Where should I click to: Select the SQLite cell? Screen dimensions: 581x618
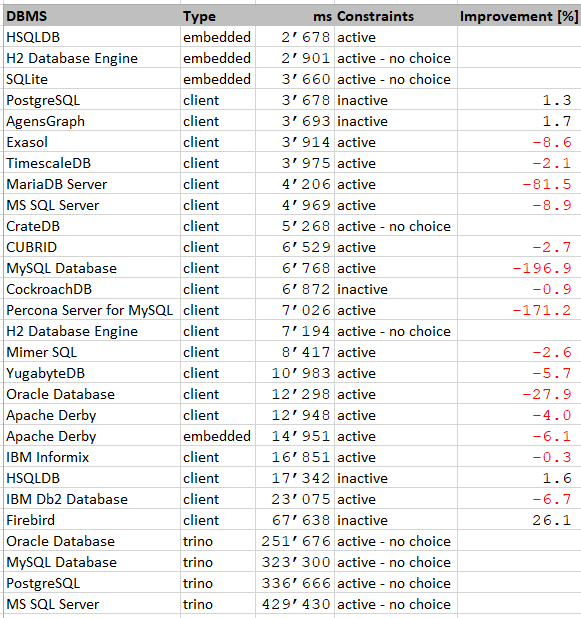[92, 79]
